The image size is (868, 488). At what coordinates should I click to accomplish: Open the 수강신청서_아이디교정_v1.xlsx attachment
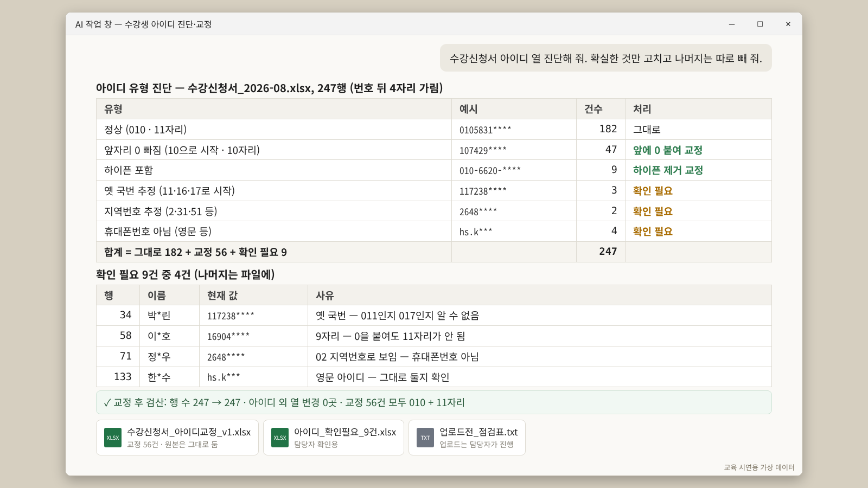point(177,438)
